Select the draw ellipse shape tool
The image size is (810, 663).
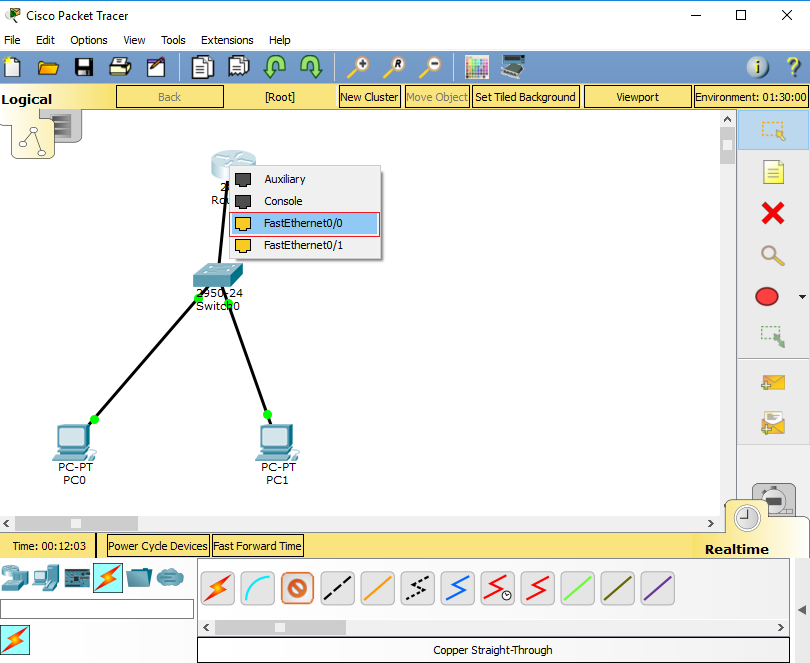pos(766,297)
